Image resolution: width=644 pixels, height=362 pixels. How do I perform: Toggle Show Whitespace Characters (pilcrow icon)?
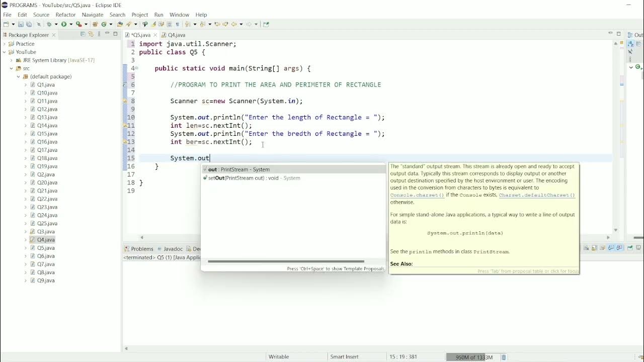[x=177, y=24]
